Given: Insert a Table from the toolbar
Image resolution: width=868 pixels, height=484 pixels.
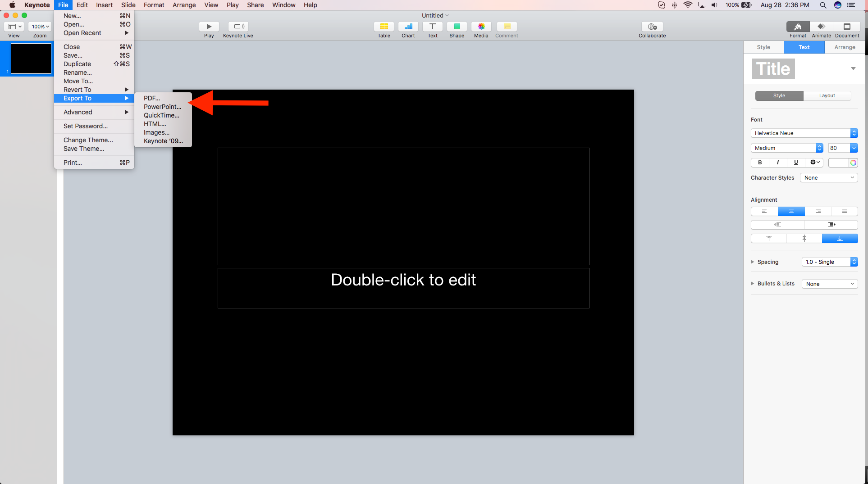Looking at the screenshot, I should tap(384, 27).
